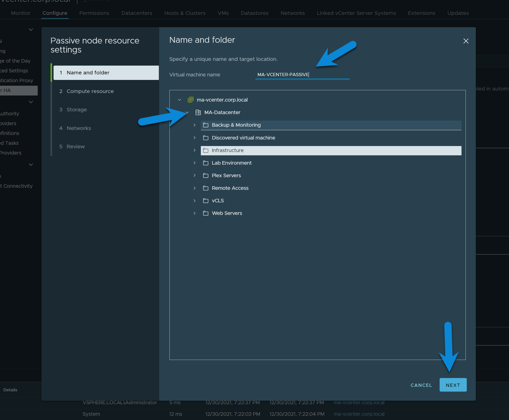The image size is (509, 420).
Task: Click the Backup & Monitoring folder icon
Action: pyautogui.click(x=206, y=125)
